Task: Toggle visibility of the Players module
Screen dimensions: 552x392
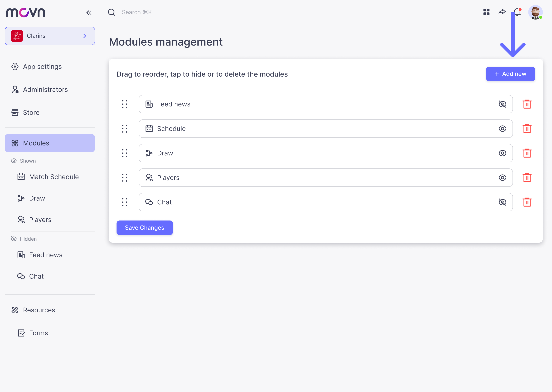Action: coord(502,178)
